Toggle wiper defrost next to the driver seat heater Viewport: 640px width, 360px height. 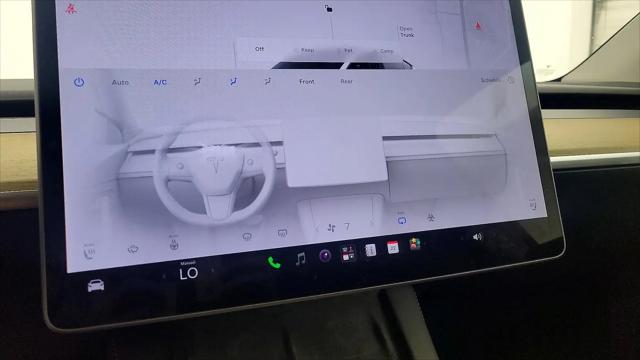click(x=133, y=249)
